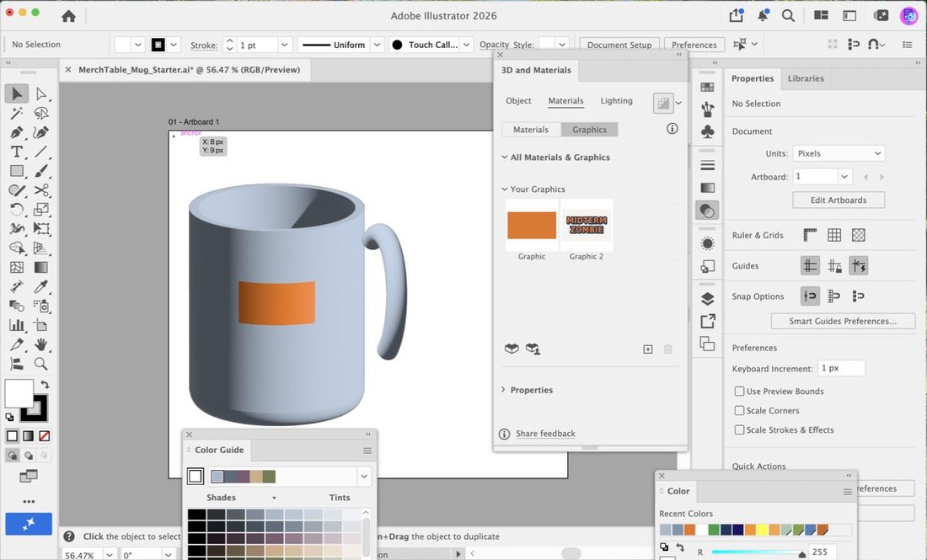This screenshot has height=560, width=927.
Task: Select the Graphics sub-tab
Action: coord(589,130)
